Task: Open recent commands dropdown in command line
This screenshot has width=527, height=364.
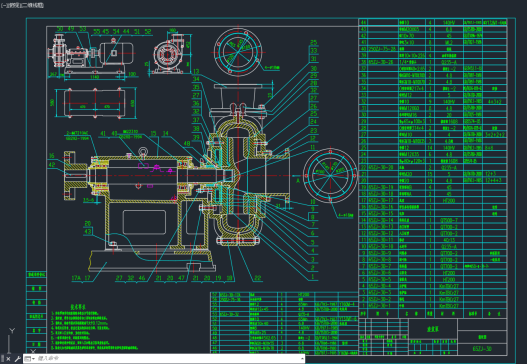Action: tap(30, 359)
